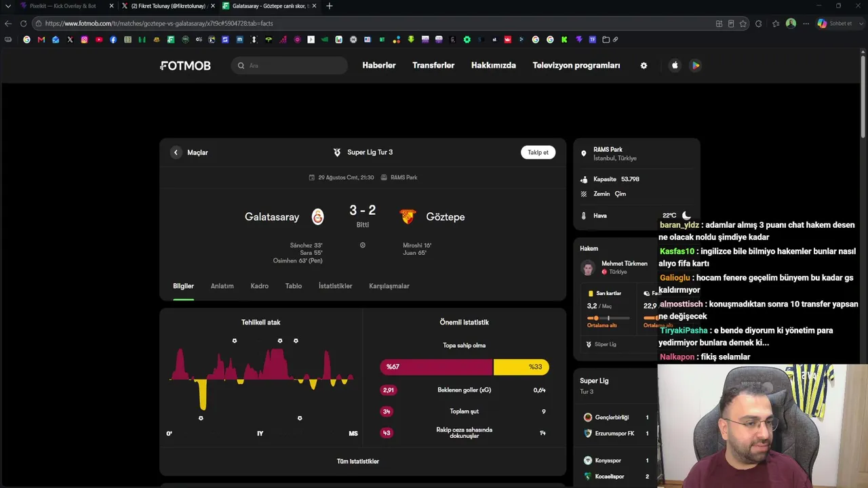Switch to the Fikret Tolunay X tab
Screen dimensions: 868x488
coord(167,6)
